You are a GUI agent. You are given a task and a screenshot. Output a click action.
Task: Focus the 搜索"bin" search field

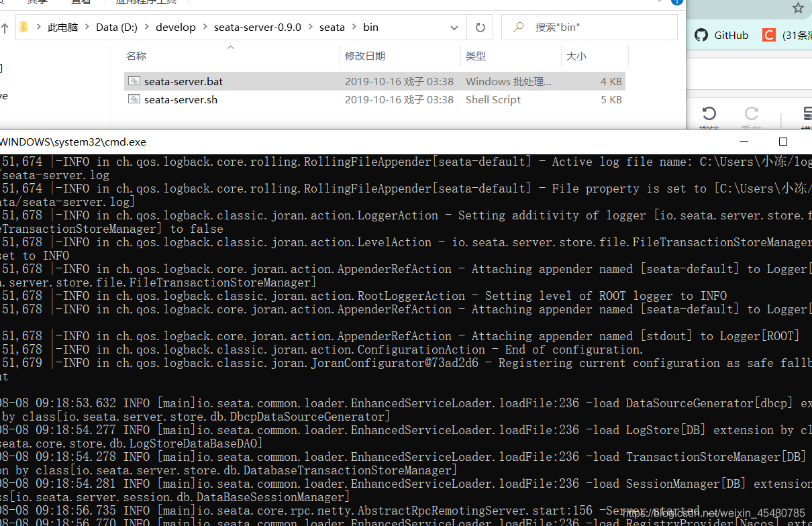589,28
